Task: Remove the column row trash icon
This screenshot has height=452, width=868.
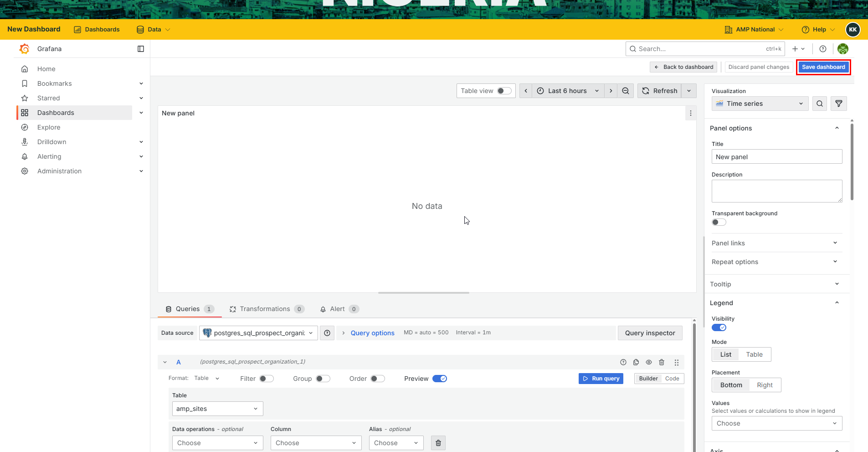Action: click(438, 443)
